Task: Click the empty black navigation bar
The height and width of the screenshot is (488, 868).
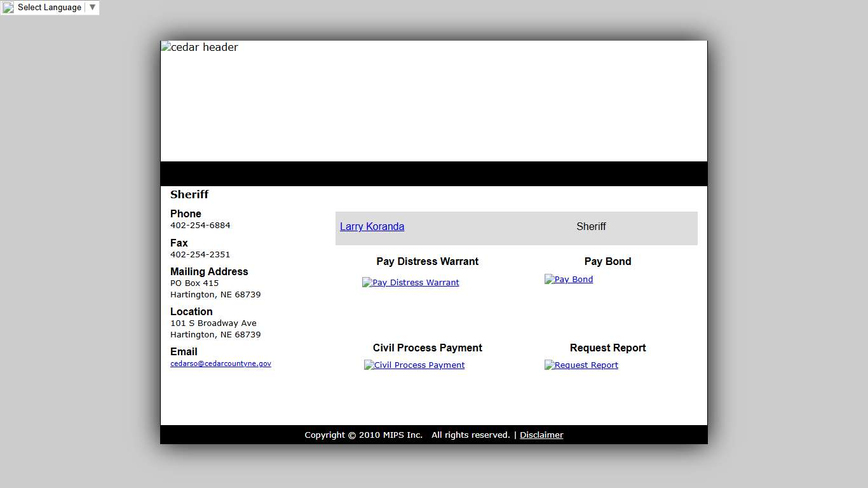Action: [433, 173]
